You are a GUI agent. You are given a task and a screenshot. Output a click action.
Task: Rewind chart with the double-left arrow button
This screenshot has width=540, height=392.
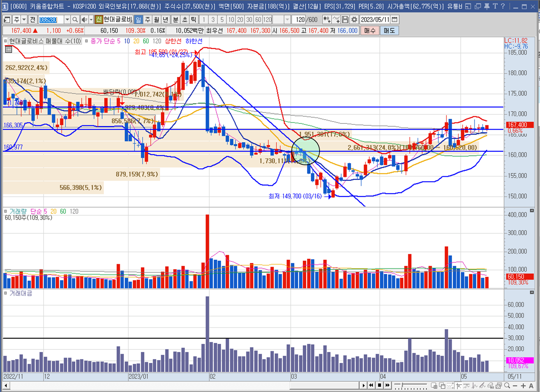371,385
